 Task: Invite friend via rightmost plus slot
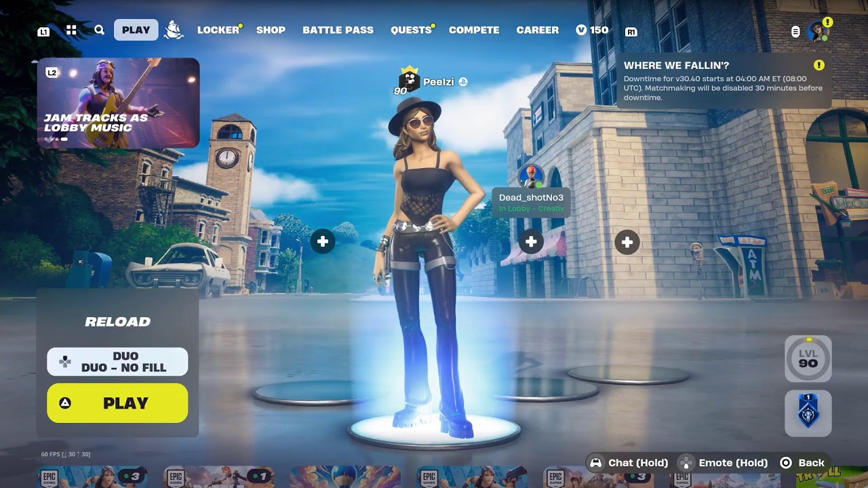pyautogui.click(x=627, y=241)
